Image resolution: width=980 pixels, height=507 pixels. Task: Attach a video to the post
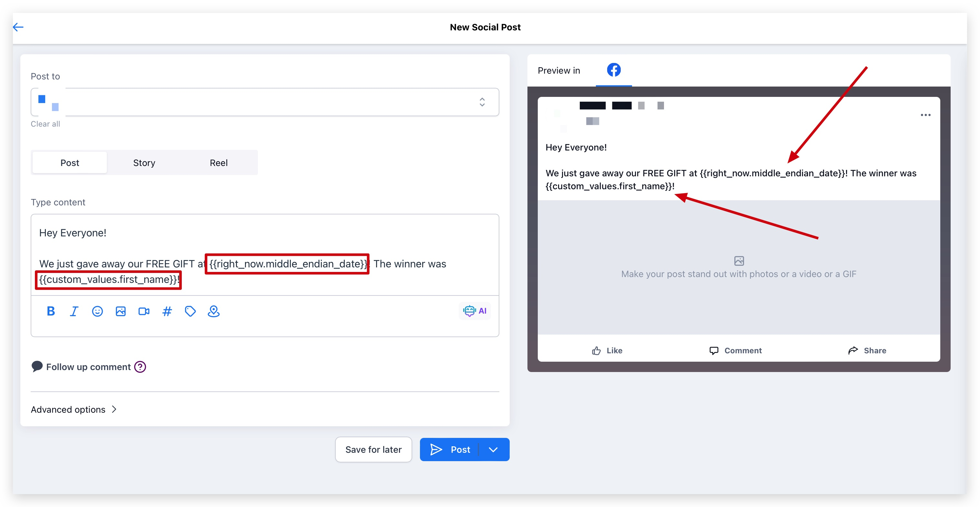[x=144, y=311]
